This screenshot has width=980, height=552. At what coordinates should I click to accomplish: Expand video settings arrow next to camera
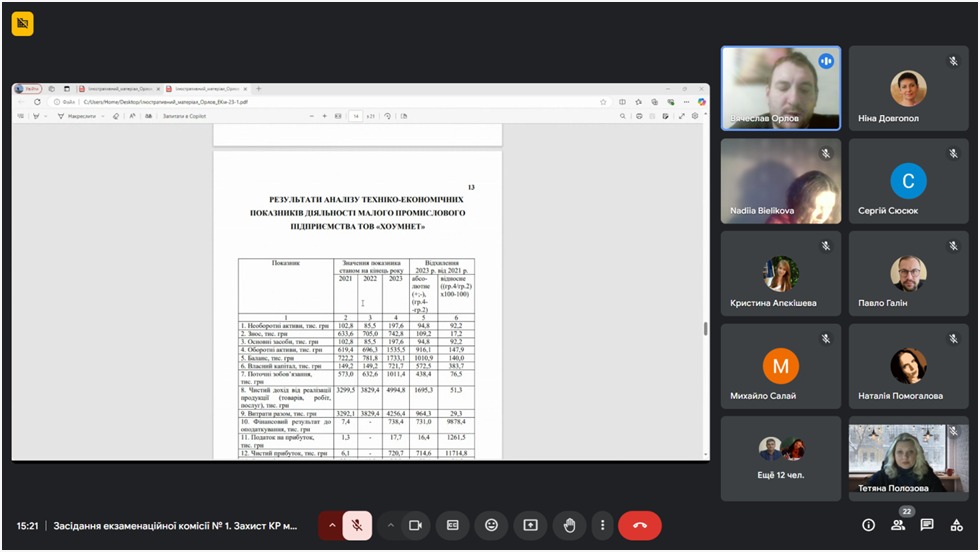390,525
